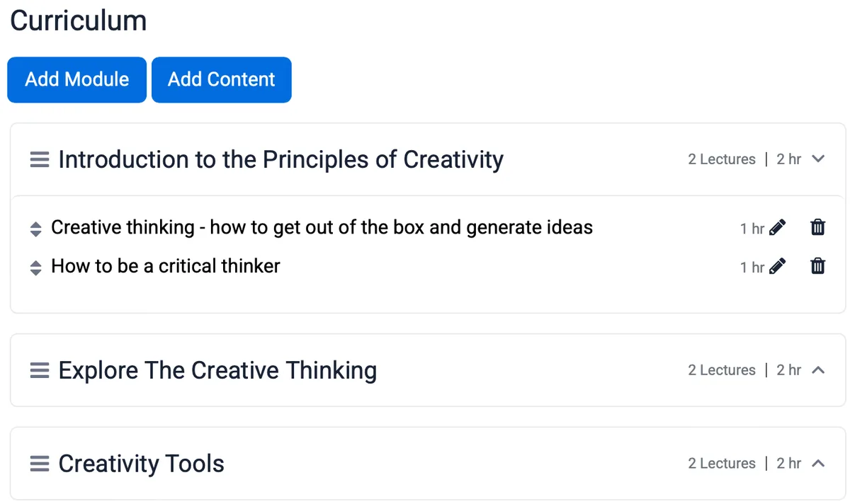Click the Explore The Creative Thinking module title

tap(217, 370)
